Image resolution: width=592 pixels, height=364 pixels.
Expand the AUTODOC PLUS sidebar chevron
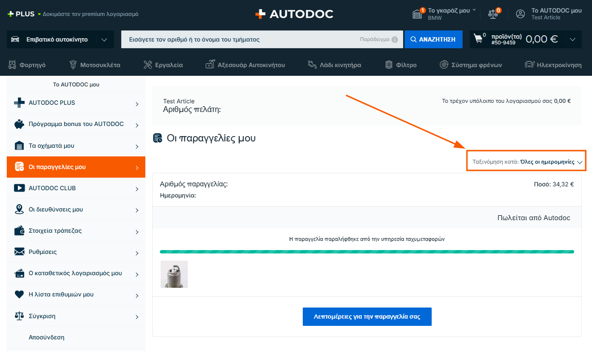click(137, 104)
